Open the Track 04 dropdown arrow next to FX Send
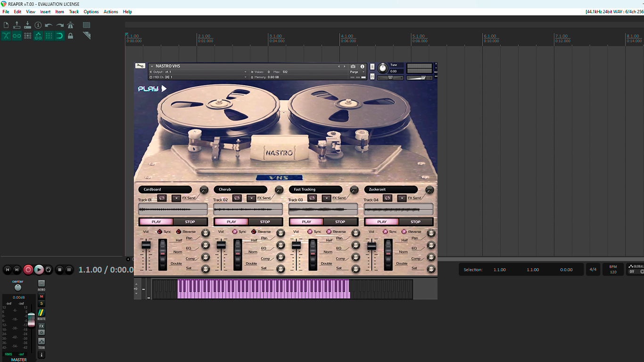Viewport: 644px width, 362px height. coord(402,198)
